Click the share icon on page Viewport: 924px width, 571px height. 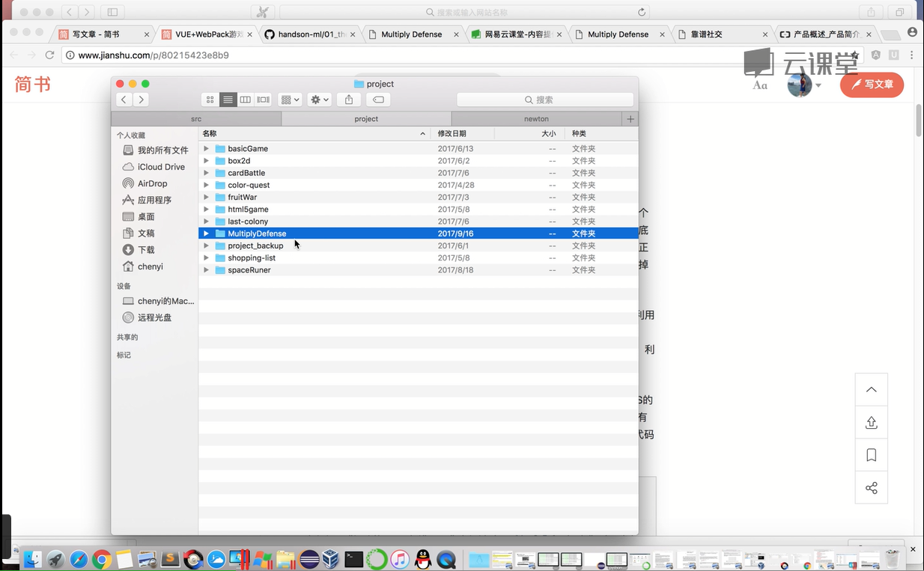(x=872, y=488)
